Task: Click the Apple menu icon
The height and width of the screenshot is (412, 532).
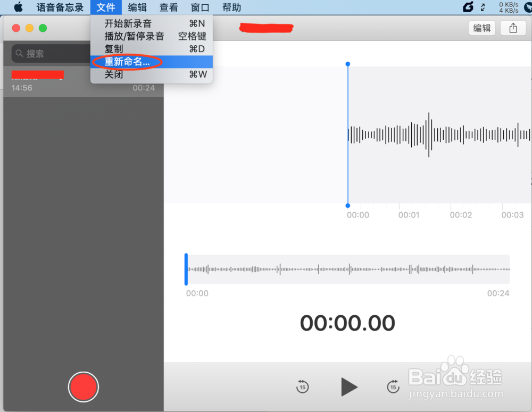Action: (18, 7)
